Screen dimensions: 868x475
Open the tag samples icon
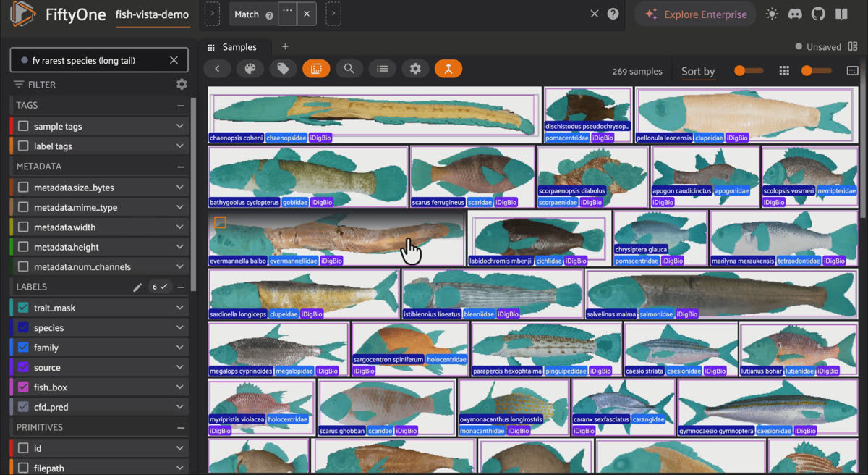283,69
